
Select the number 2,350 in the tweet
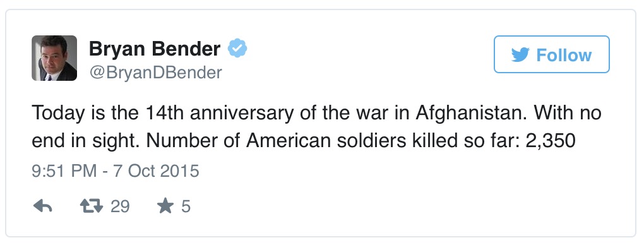[551, 141]
